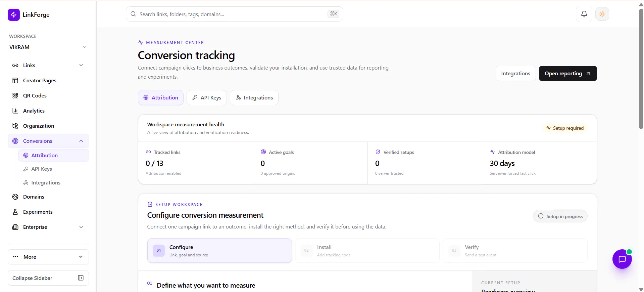Screen dimensions: 644x292
Task: Click the Links chain icon in sidebar
Action: pyautogui.click(x=15, y=66)
